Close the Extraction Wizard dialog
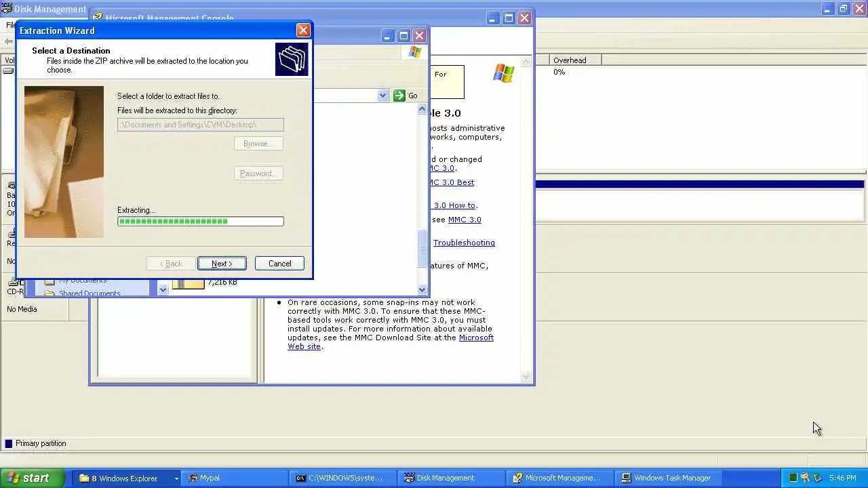Image resolution: width=868 pixels, height=488 pixels. click(x=303, y=30)
